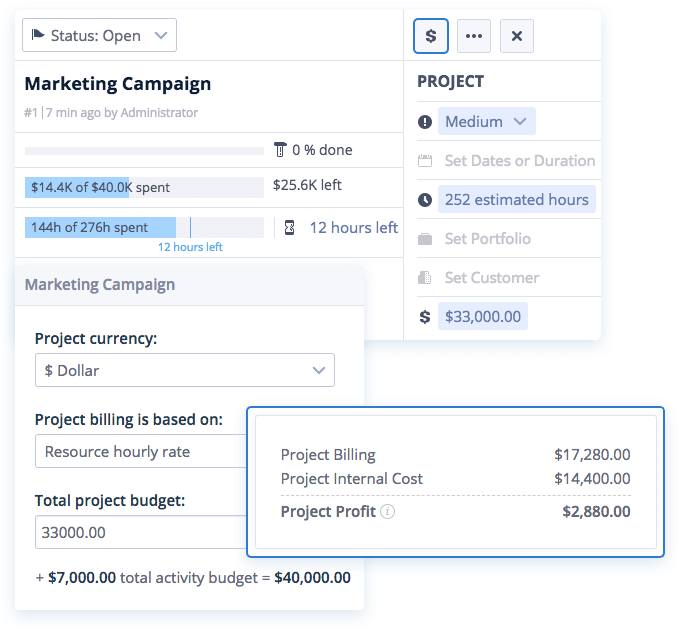Click the Project Internal Cost $14,400.00 amount
680x630 pixels.
(592, 479)
